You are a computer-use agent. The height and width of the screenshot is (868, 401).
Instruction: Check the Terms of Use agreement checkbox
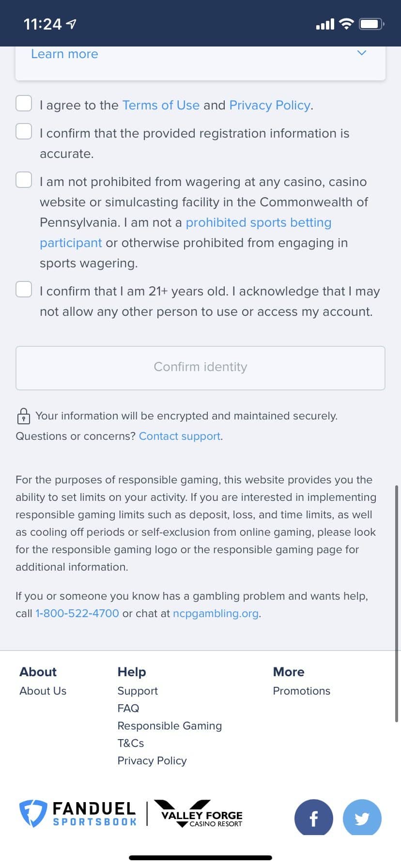click(x=23, y=103)
